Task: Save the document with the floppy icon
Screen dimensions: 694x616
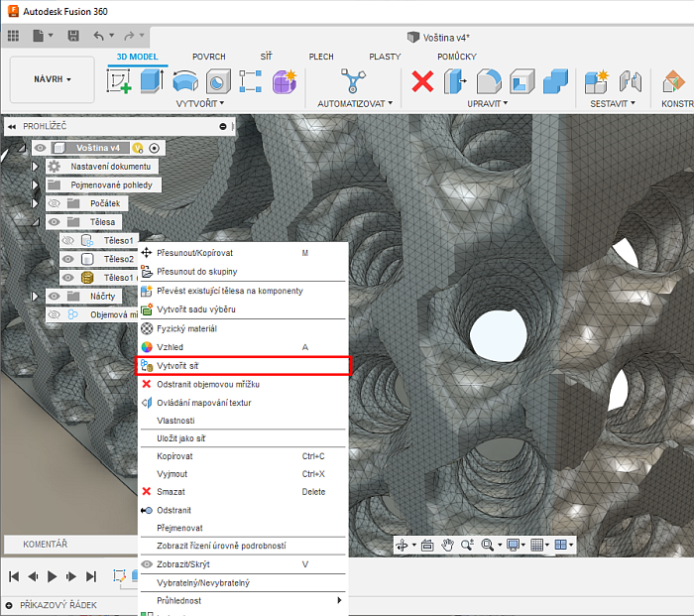Action: click(73, 36)
